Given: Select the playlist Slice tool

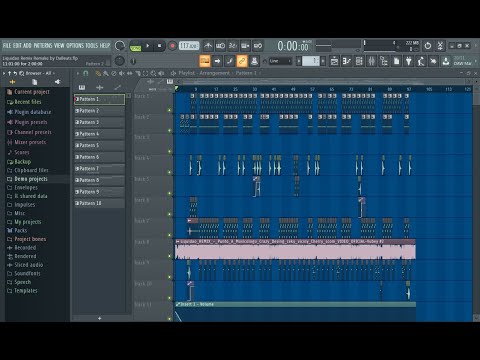Looking at the screenshot, I should pos(138,73).
